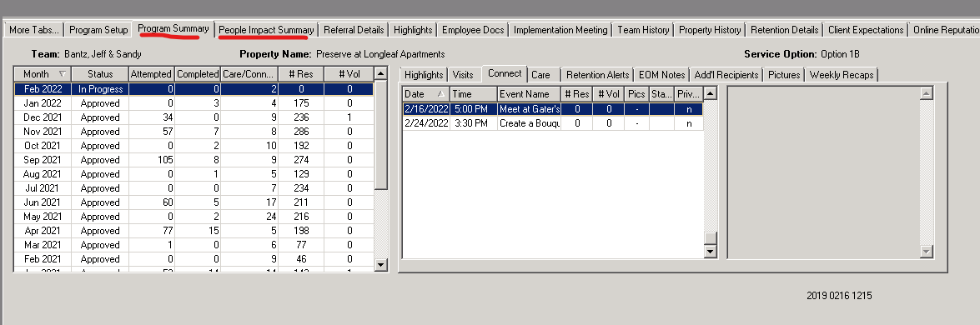View the Pictures sub-tab

click(784, 75)
